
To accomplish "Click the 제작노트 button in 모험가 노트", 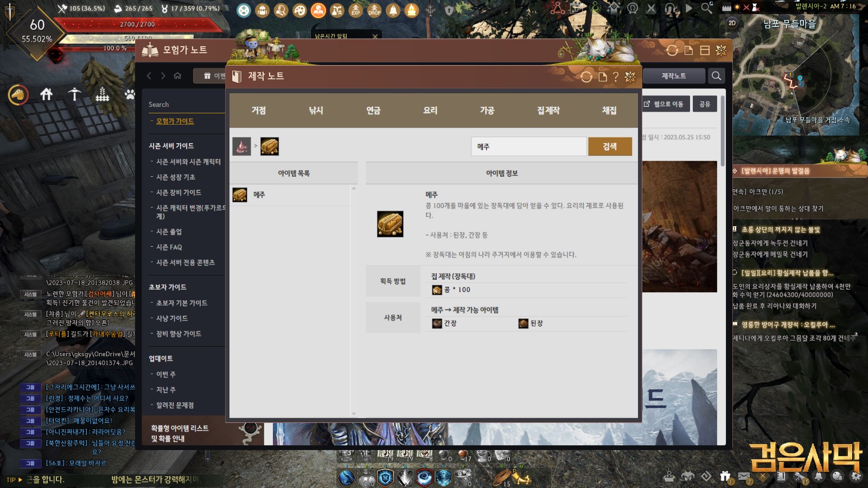I will pyautogui.click(x=674, y=76).
